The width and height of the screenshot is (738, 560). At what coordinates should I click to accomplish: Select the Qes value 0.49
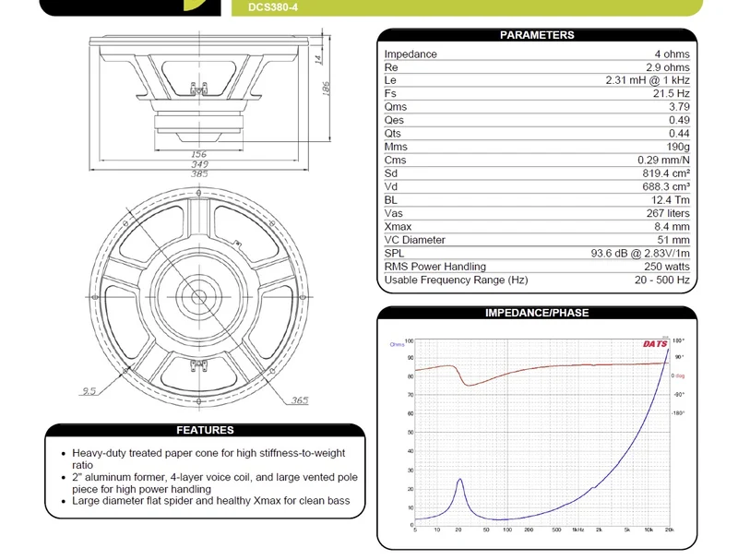pos(679,120)
